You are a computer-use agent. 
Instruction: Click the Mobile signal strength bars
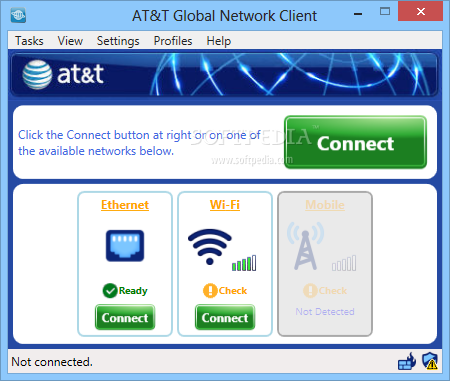click(x=344, y=263)
